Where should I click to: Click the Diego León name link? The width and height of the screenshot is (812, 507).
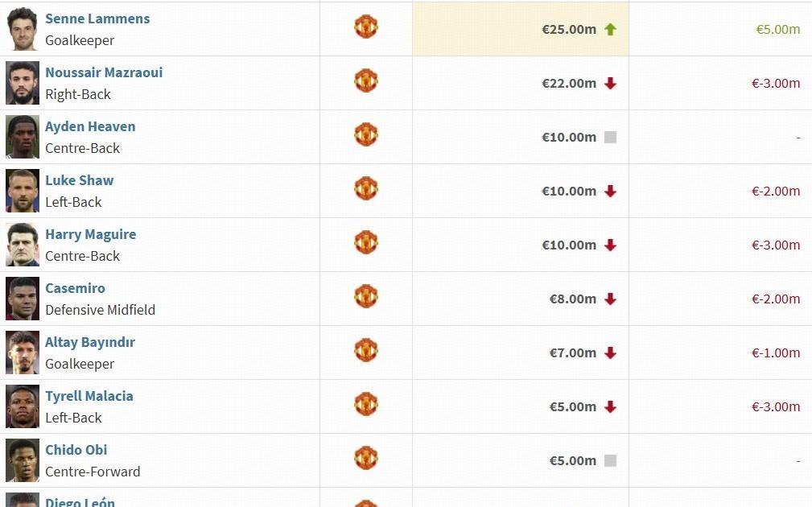point(80,502)
